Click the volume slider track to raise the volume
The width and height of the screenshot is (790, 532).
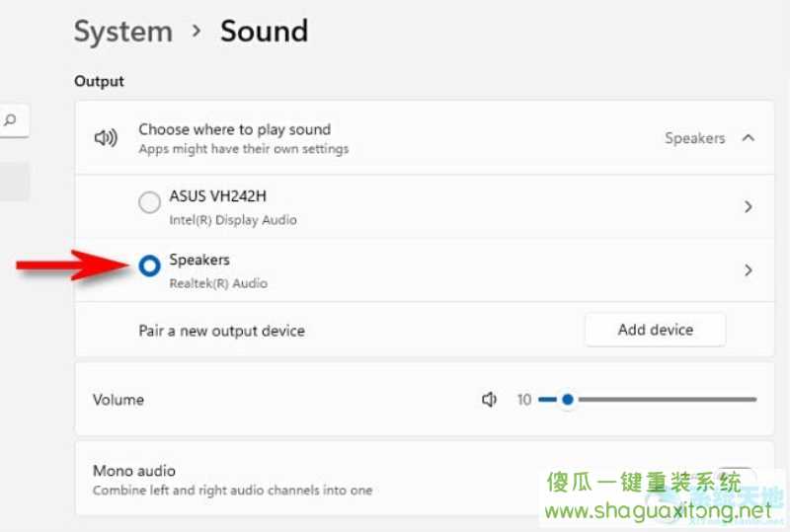(668, 400)
